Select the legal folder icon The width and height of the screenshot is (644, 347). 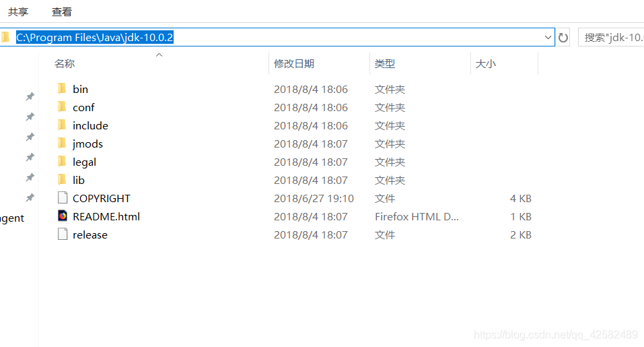(62, 161)
